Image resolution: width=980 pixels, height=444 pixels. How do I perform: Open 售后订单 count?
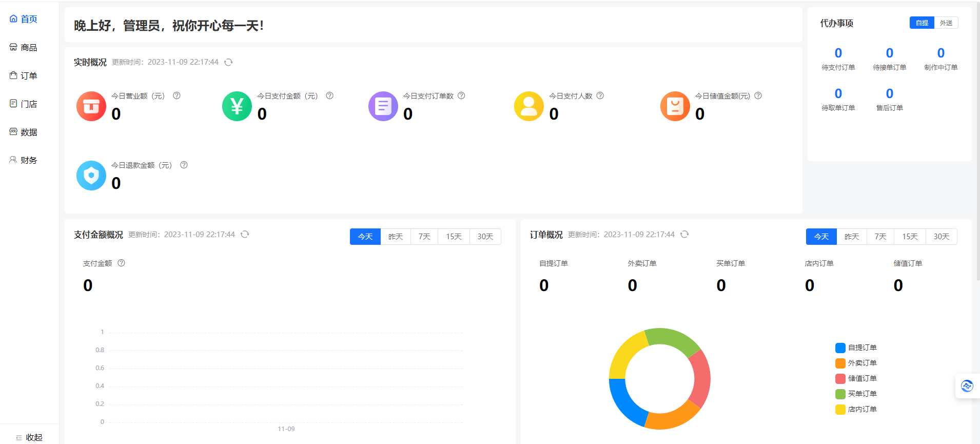pyautogui.click(x=890, y=93)
